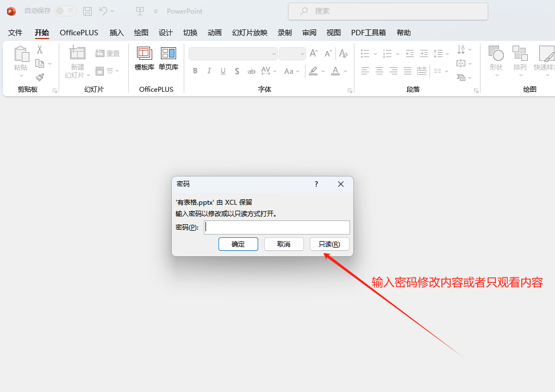Open the 节 section dropdown

[108, 71]
